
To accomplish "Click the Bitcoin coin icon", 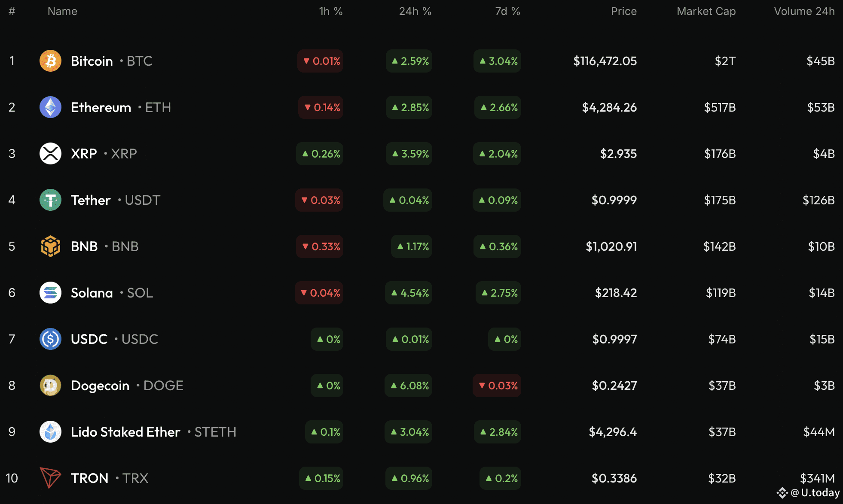I will point(50,61).
